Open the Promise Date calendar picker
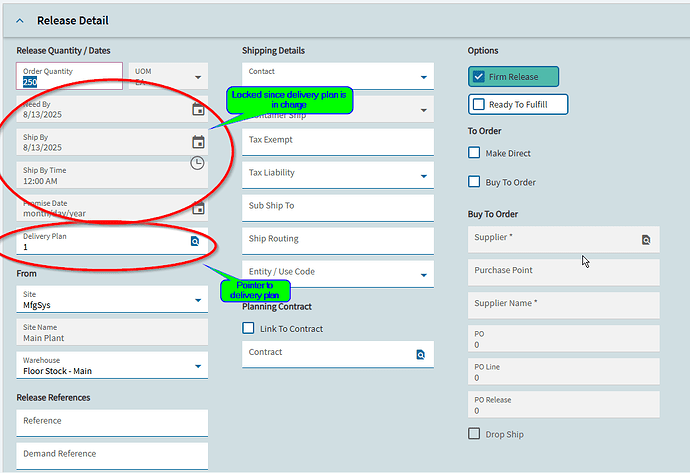The height and width of the screenshot is (473, 690). (198, 208)
